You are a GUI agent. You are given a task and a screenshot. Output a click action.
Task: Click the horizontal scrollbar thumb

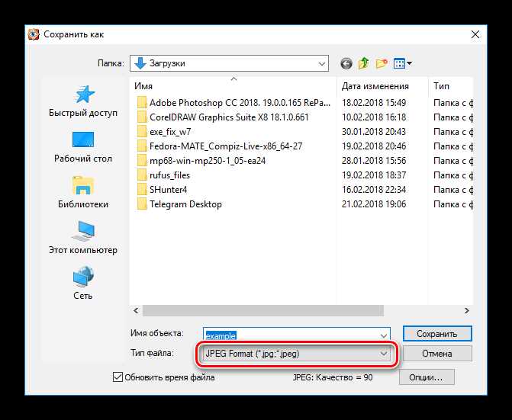coord(263,310)
